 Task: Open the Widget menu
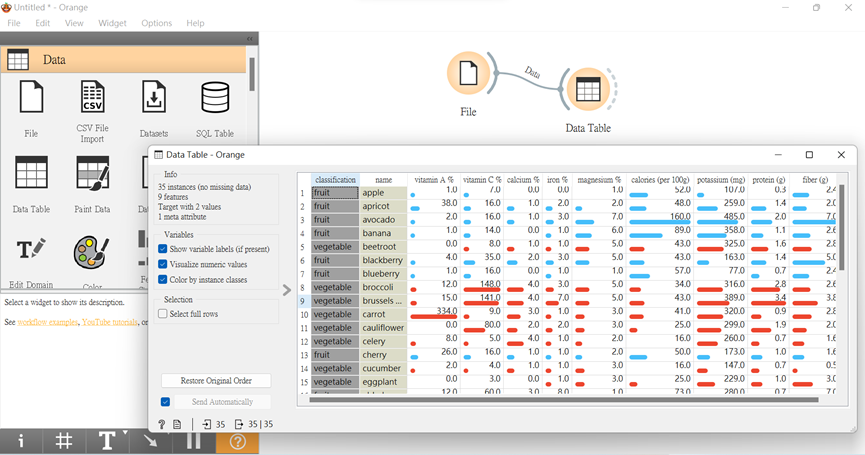click(x=112, y=23)
